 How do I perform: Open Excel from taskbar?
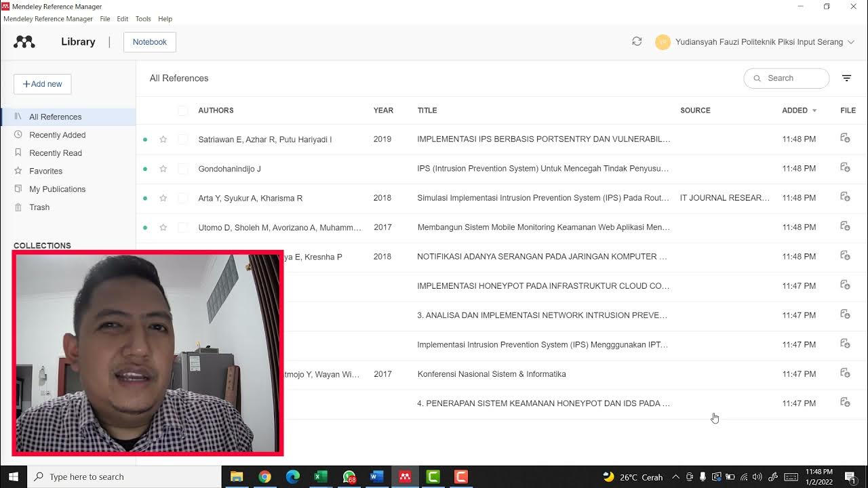321,476
